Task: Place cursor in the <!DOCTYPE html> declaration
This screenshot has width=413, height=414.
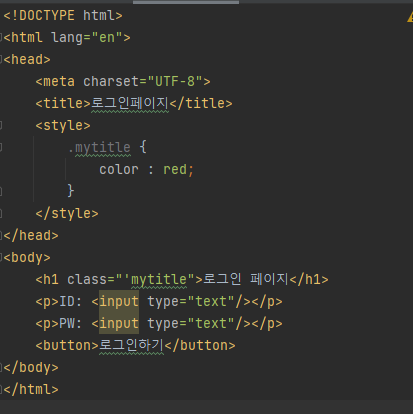Action: pos(63,16)
